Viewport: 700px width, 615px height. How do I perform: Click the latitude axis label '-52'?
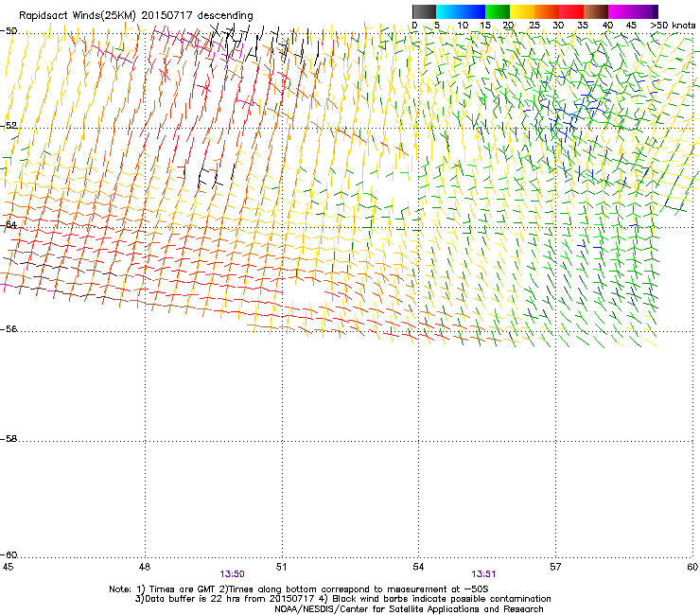(9, 126)
